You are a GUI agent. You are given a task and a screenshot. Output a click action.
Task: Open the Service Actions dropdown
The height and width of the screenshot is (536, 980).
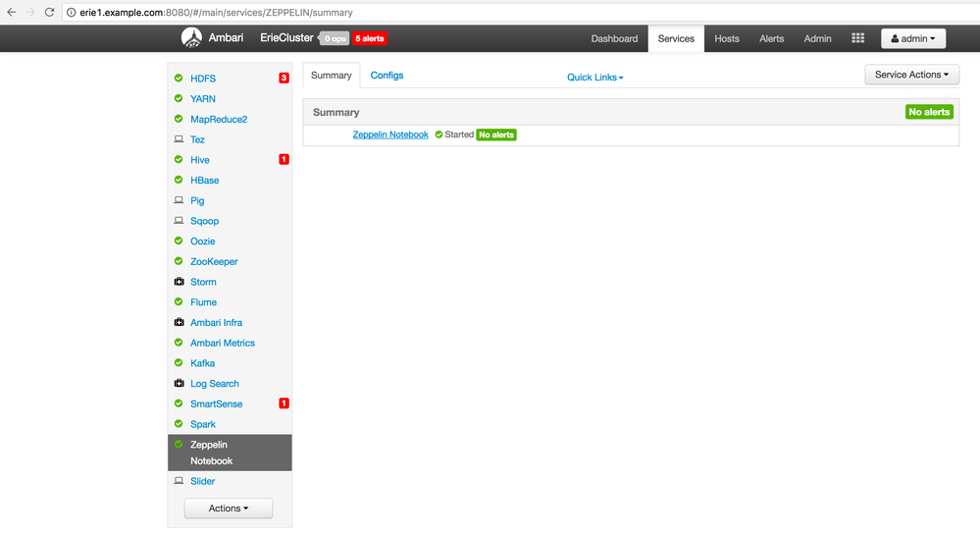[x=912, y=75]
